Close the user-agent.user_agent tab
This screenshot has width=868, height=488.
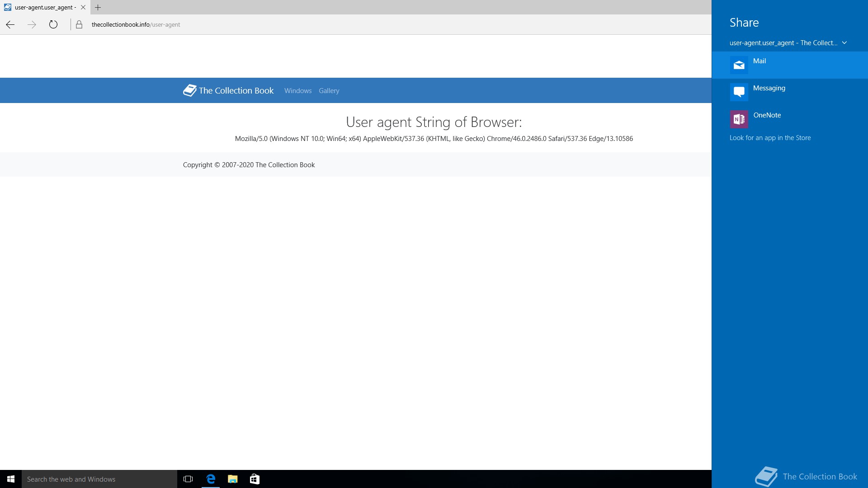(83, 7)
